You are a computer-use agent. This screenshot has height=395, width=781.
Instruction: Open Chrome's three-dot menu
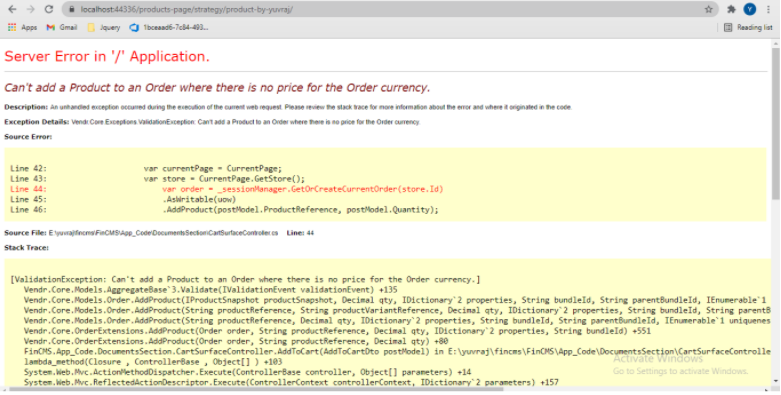(x=769, y=9)
